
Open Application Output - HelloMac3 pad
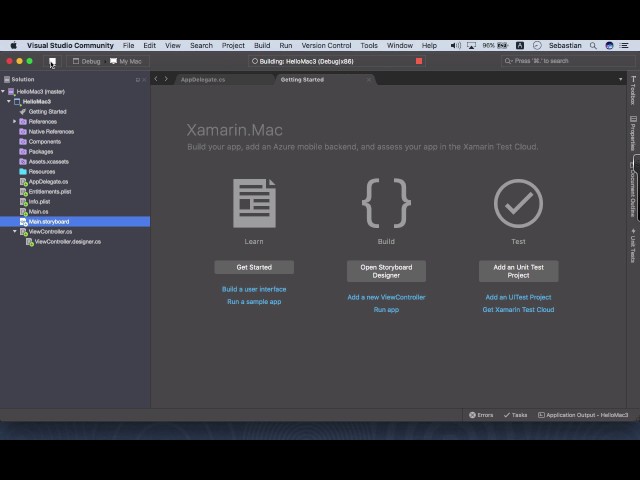click(583, 415)
